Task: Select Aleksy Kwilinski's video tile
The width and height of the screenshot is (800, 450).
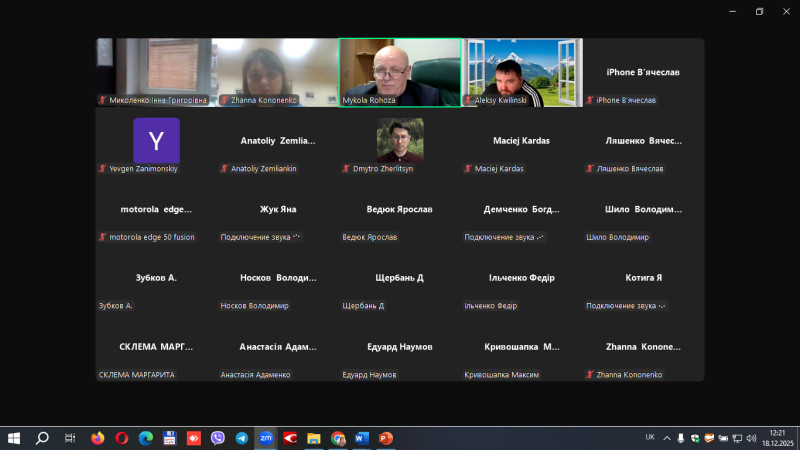Action: [x=522, y=70]
